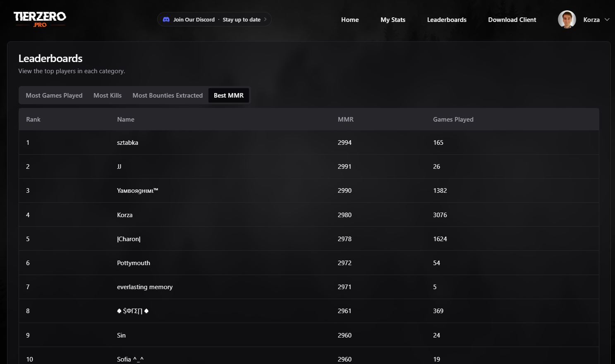The height and width of the screenshot is (364, 615).
Task: Click the Stay up to date text
Action: coord(242,19)
